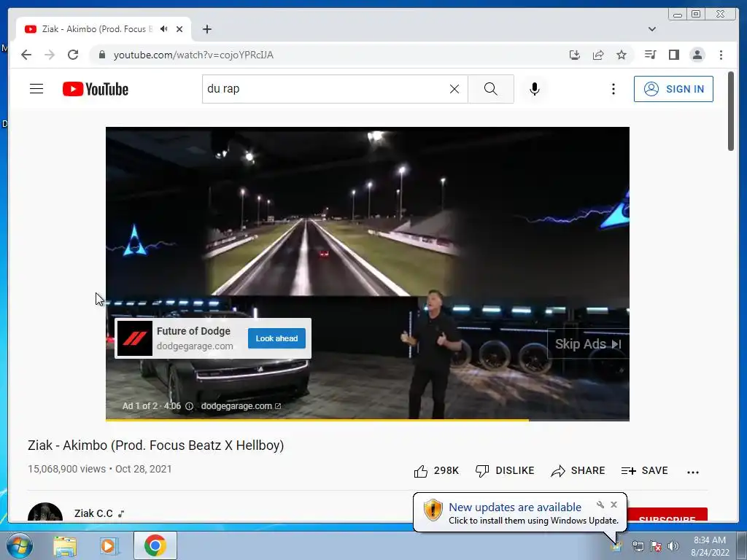The height and width of the screenshot is (560, 747).
Task: Bookmark this tab with the star
Action: coord(622,55)
